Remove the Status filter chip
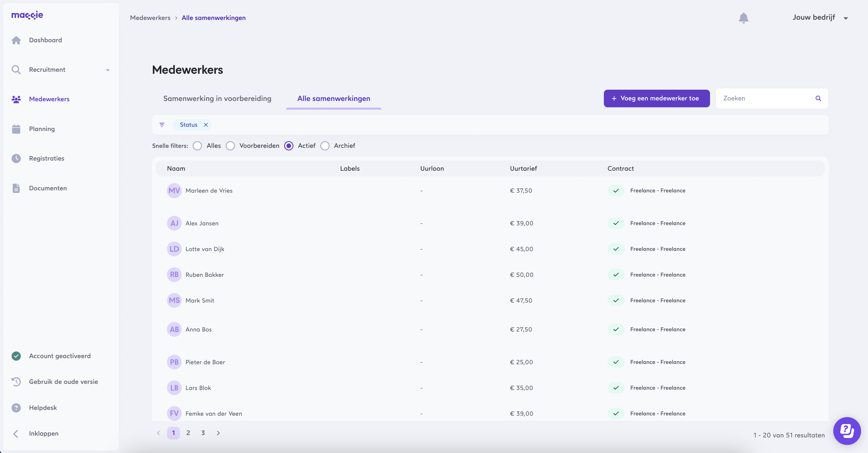This screenshot has height=453, width=868. point(206,125)
